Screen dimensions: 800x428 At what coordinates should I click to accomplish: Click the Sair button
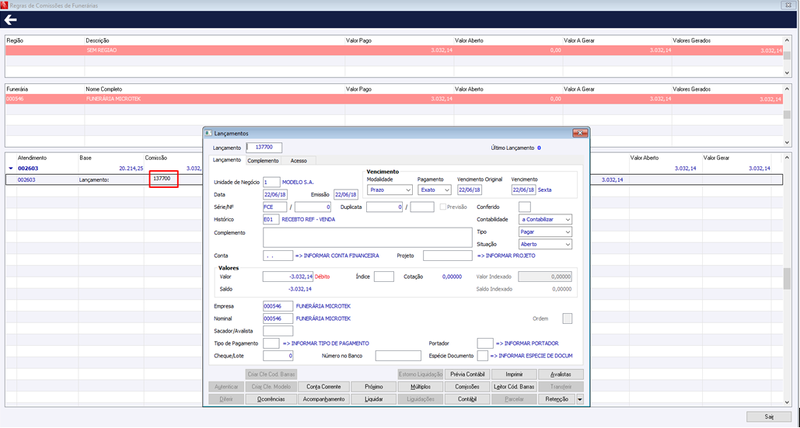pos(769,416)
